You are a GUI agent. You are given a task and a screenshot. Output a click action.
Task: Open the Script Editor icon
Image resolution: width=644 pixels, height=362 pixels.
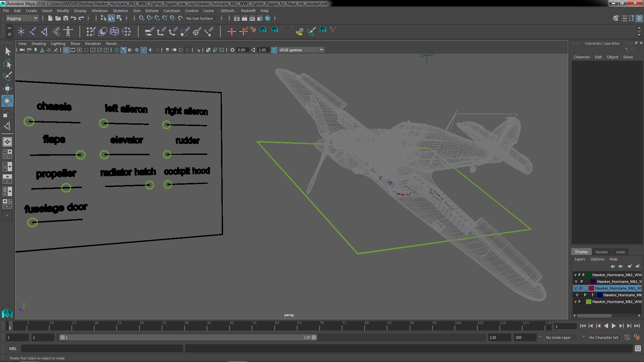638,349
